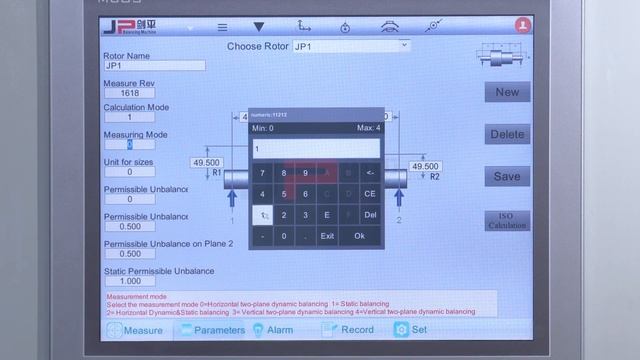
Task: Open the ISO Calculation button
Action: click(x=507, y=221)
